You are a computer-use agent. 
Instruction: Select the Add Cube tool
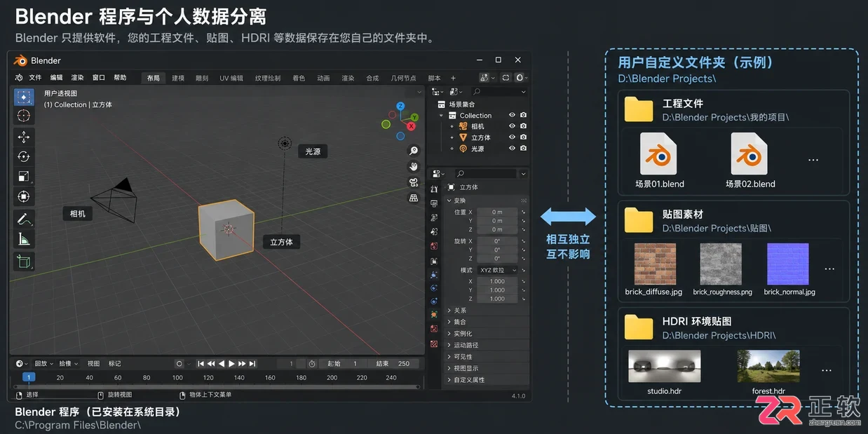[24, 262]
